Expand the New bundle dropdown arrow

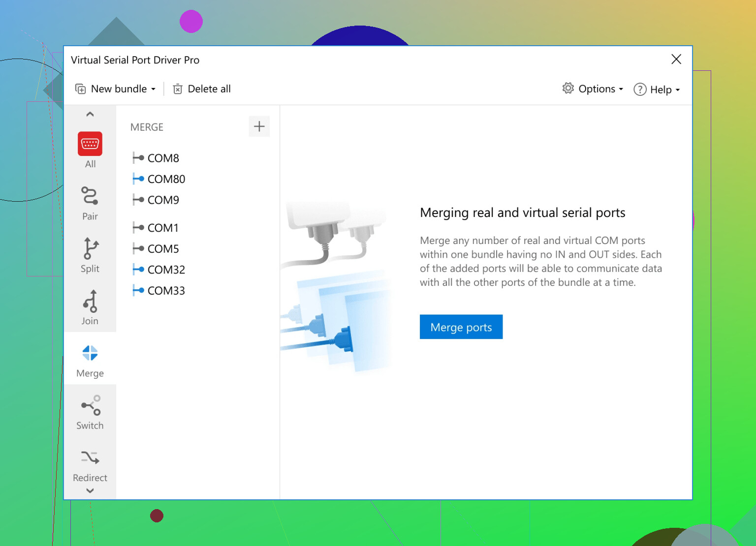pos(154,90)
